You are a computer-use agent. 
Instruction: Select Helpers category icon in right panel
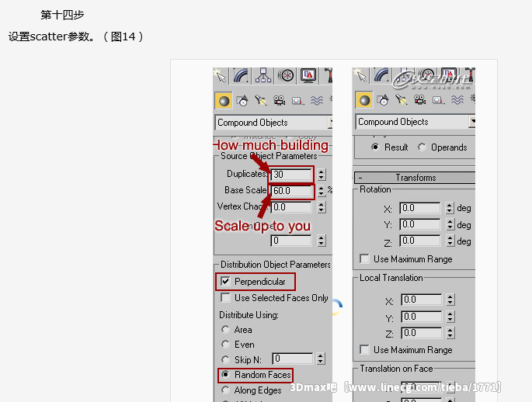pyautogui.click(x=438, y=100)
